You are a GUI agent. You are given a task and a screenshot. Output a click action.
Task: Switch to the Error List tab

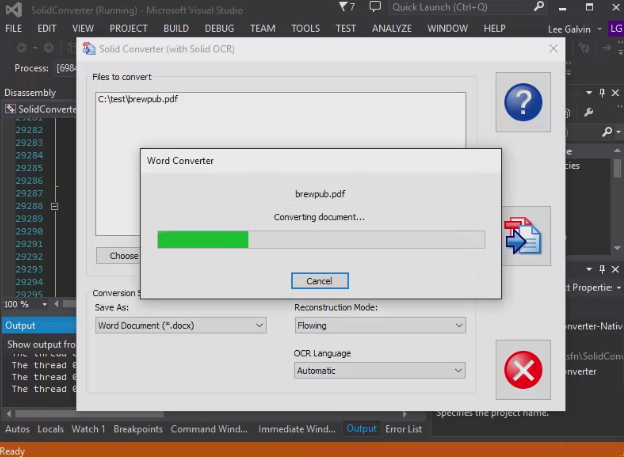pos(404,429)
